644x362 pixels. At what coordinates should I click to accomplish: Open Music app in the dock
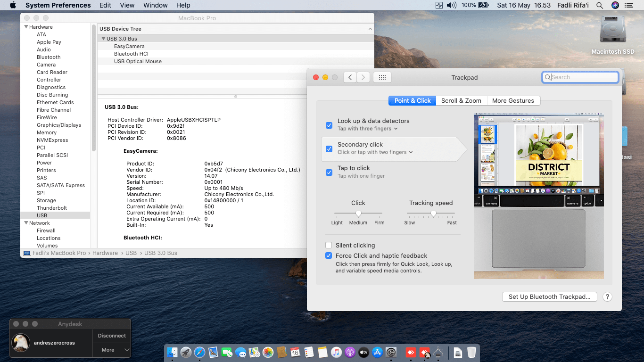[336, 352]
